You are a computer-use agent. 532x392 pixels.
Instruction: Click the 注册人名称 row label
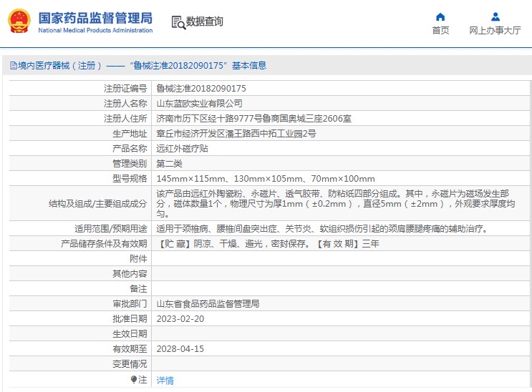(x=125, y=104)
